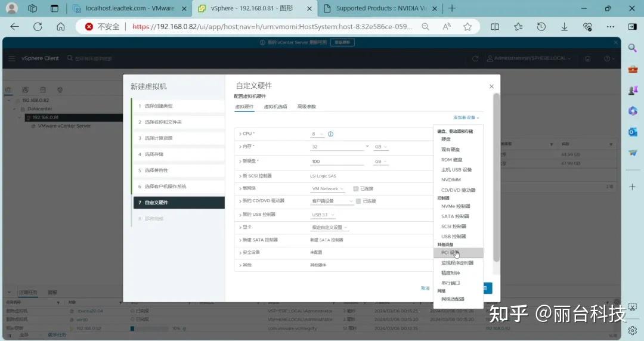Open the vSphere Client hamburger menu
Screen dimensions: 644x341
11,58
